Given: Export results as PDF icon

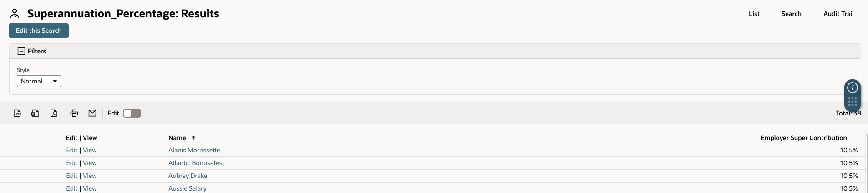Looking at the screenshot, I should (54, 113).
